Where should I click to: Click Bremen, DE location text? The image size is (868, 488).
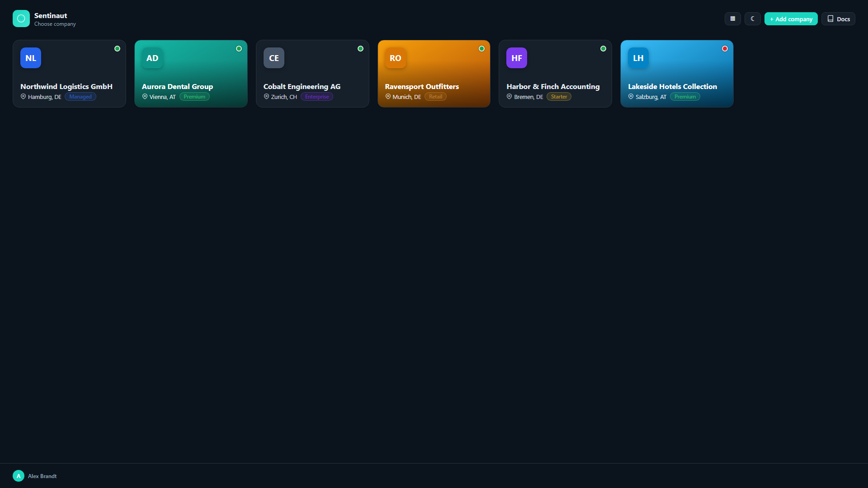tap(528, 97)
